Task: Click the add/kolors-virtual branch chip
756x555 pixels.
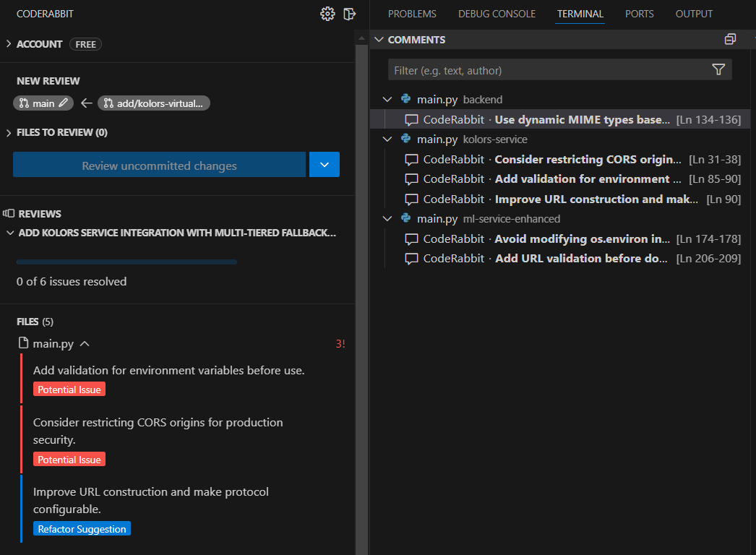Action: click(154, 103)
